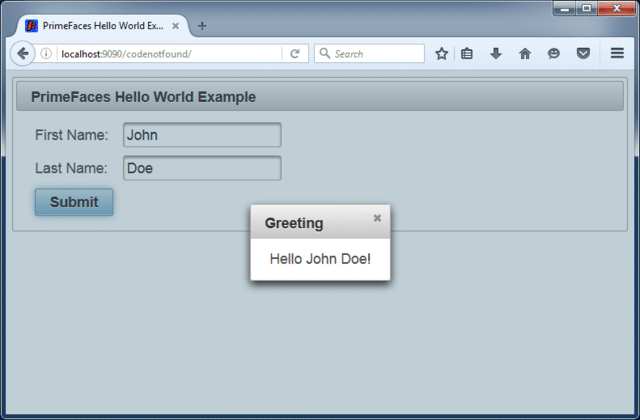Image resolution: width=640 pixels, height=420 pixels.
Task: Open the Hello chat bubble icon
Action: pyautogui.click(x=553, y=53)
